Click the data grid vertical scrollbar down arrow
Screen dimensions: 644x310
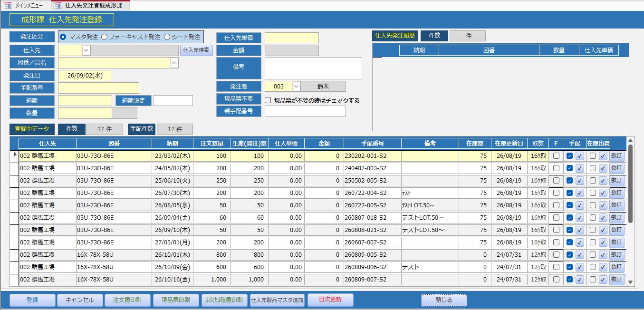coord(631,282)
